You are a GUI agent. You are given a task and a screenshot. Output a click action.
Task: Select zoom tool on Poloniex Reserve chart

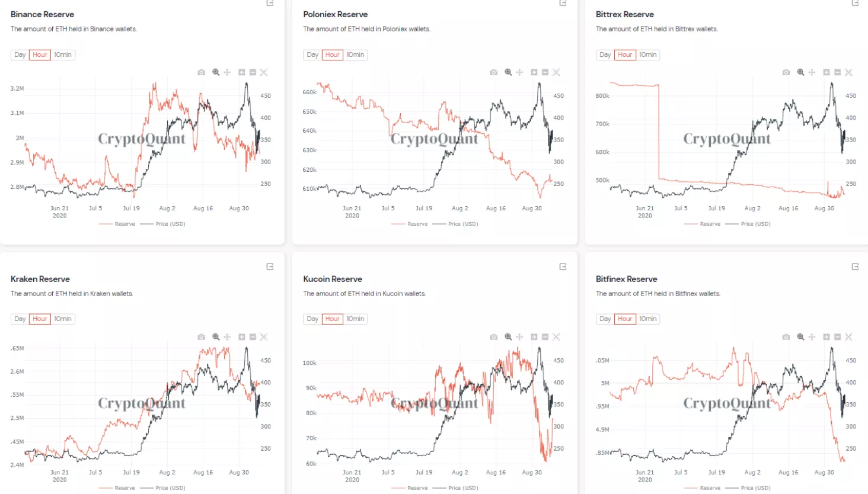(508, 72)
